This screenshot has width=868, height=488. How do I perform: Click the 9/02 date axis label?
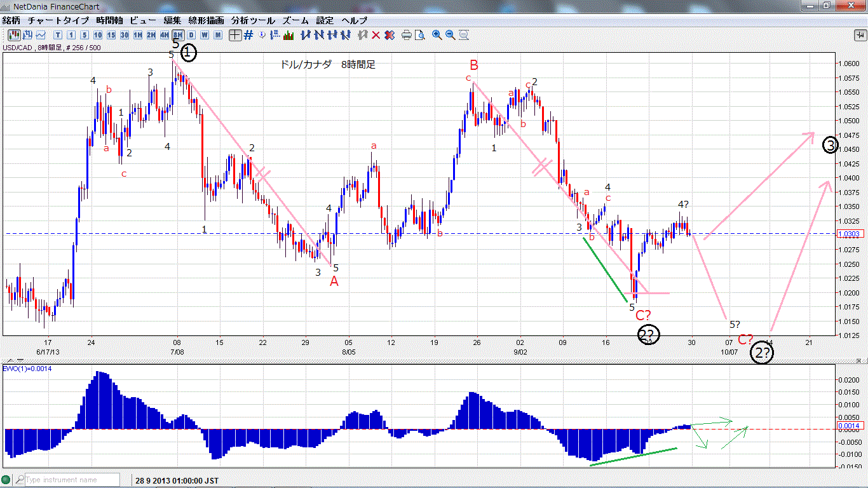(x=520, y=351)
